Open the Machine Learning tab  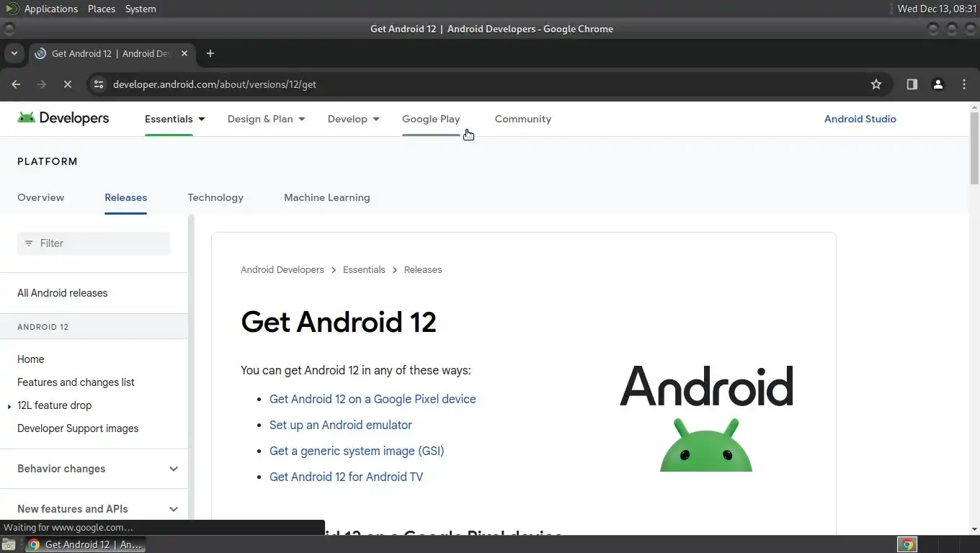(x=326, y=197)
